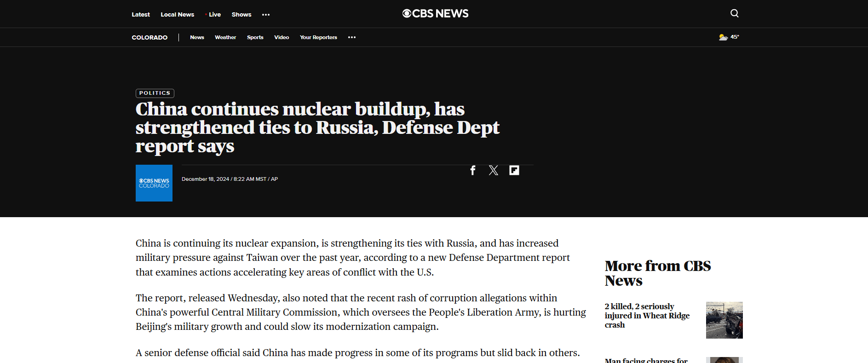This screenshot has width=868, height=363.
Task: Click the Politics category tag
Action: coord(155,93)
